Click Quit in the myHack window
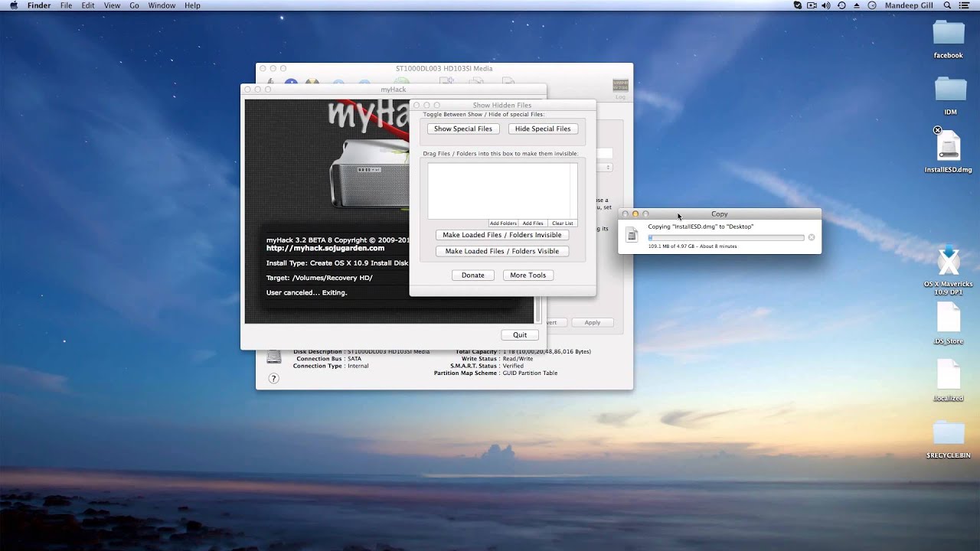 click(520, 334)
